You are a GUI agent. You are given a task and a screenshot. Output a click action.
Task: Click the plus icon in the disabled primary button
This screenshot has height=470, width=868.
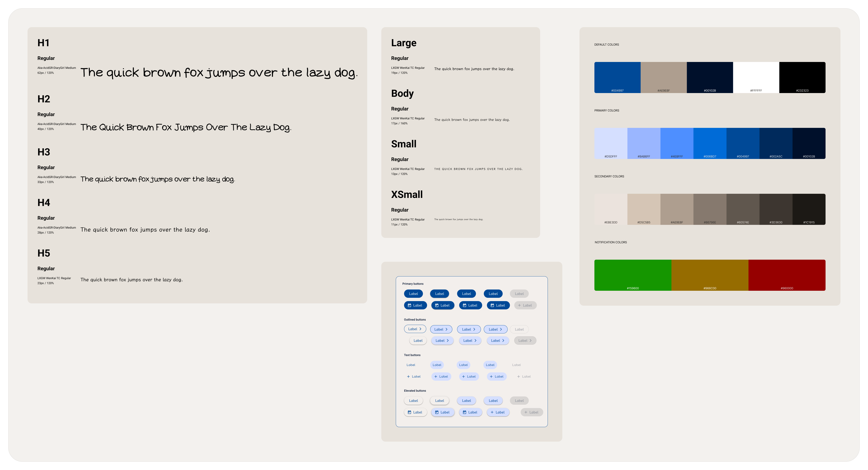pyautogui.click(x=519, y=305)
